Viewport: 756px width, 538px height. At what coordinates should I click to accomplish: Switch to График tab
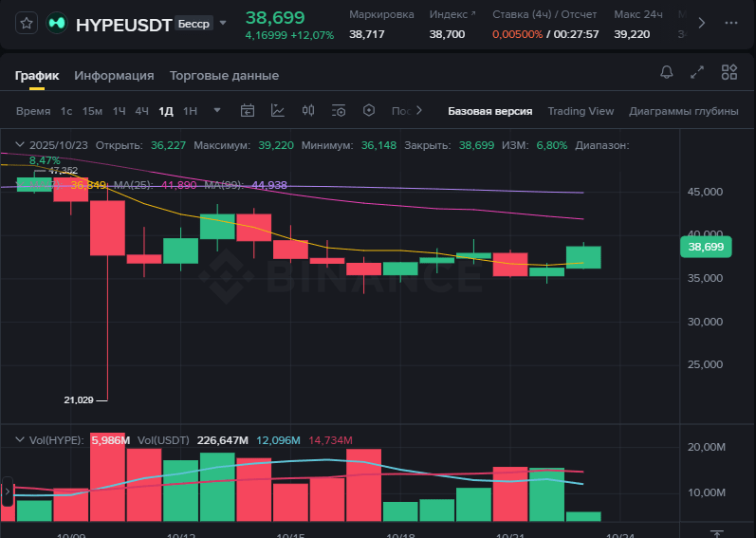pos(37,76)
